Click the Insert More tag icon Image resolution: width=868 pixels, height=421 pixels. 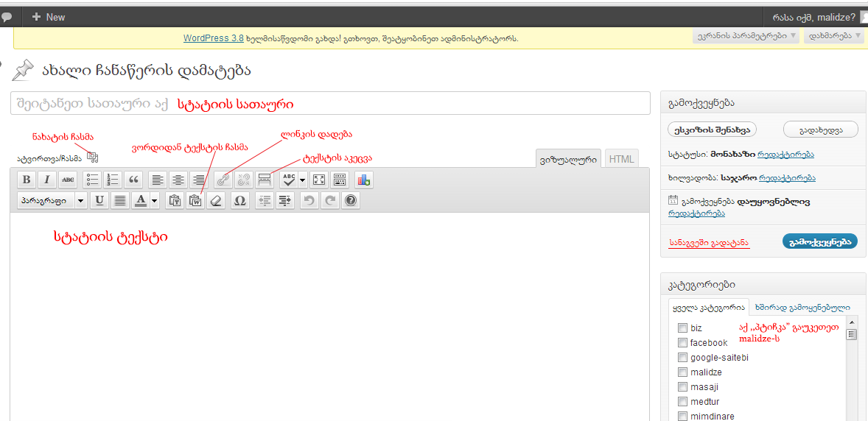click(x=265, y=180)
